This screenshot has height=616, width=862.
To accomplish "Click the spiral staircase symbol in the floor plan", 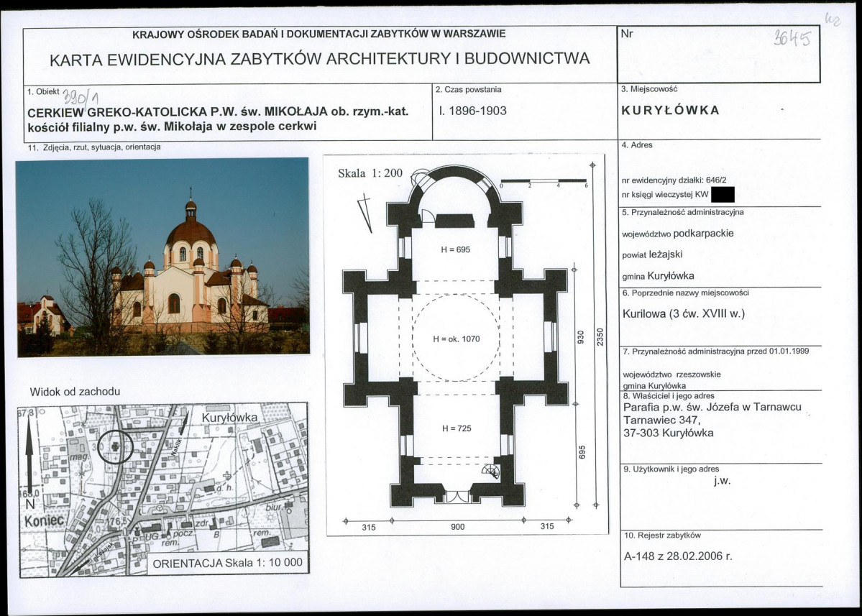I will coord(492,471).
